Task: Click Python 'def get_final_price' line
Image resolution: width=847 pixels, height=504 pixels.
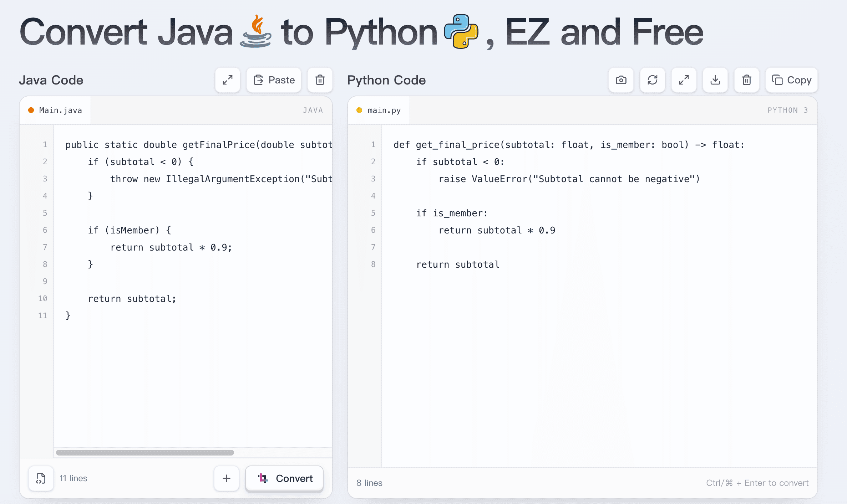Action: pyautogui.click(x=569, y=145)
